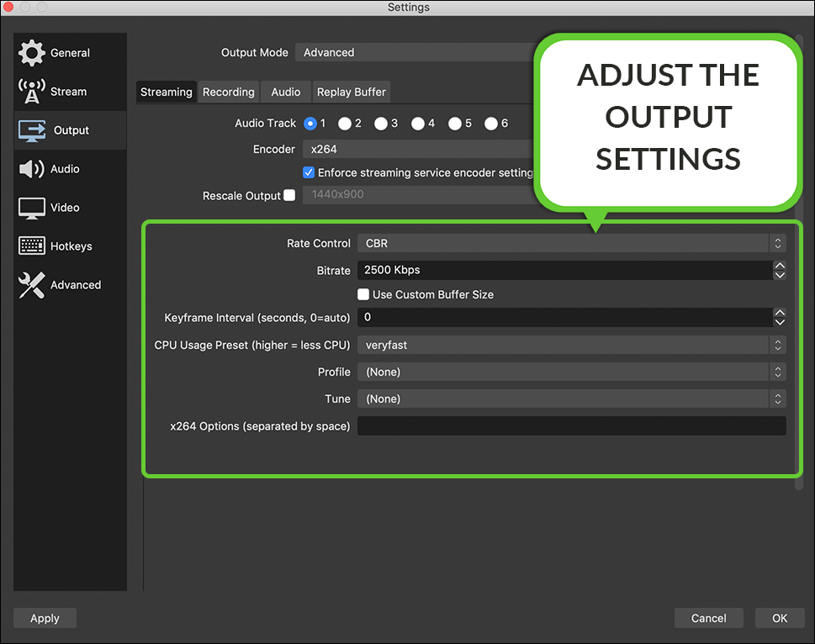Switch to the Recording tab
The height and width of the screenshot is (644, 815).
point(229,92)
